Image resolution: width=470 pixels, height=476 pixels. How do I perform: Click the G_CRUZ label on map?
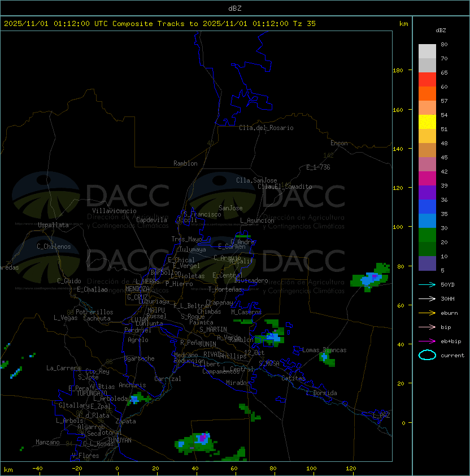(137, 297)
